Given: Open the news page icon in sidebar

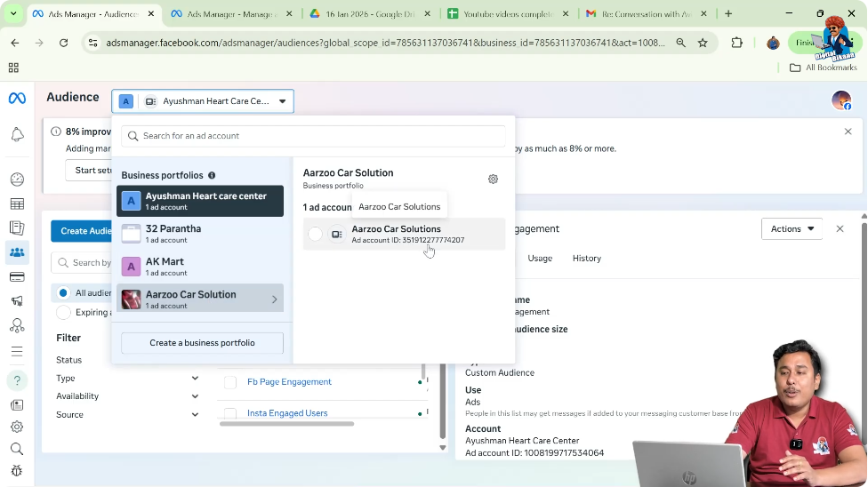Looking at the screenshot, I should click(17, 405).
